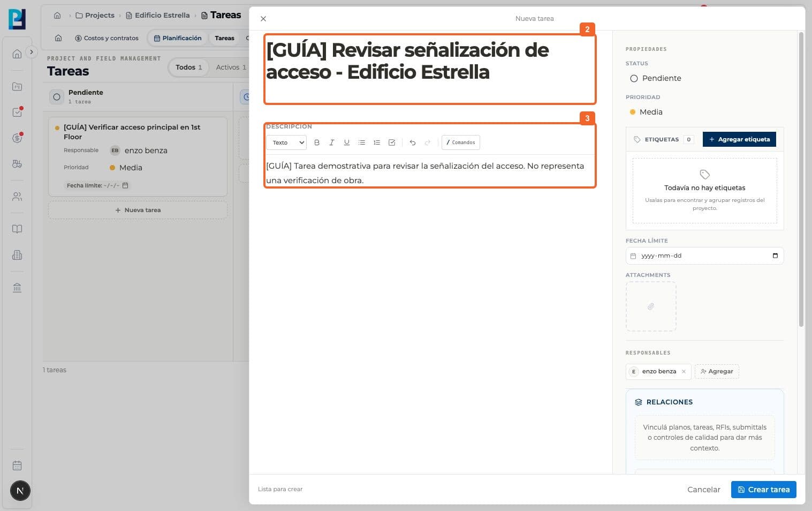Screen dimensions: 812x511
Task: Open the Verificar acceso principal task card
Action: click(x=138, y=156)
